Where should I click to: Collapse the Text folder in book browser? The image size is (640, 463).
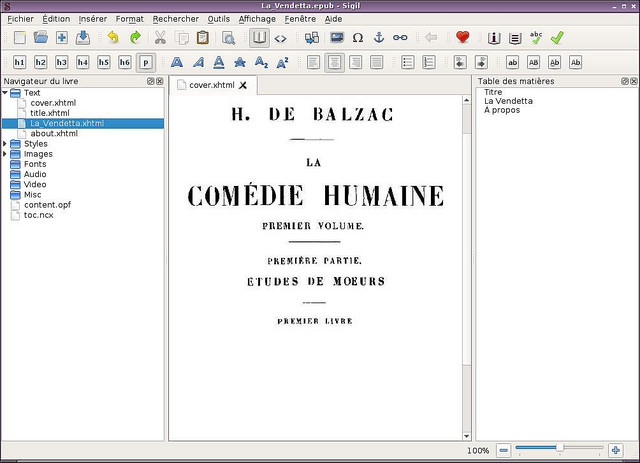(5, 93)
